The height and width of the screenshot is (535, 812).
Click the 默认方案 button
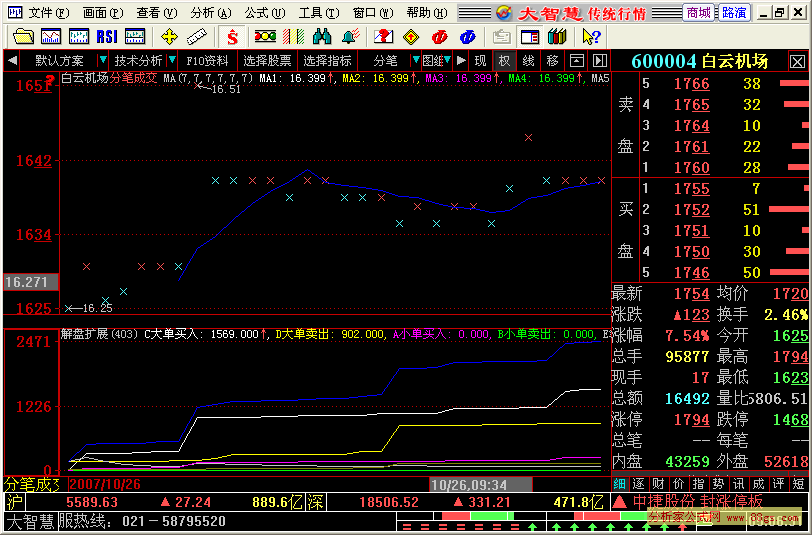click(x=59, y=61)
